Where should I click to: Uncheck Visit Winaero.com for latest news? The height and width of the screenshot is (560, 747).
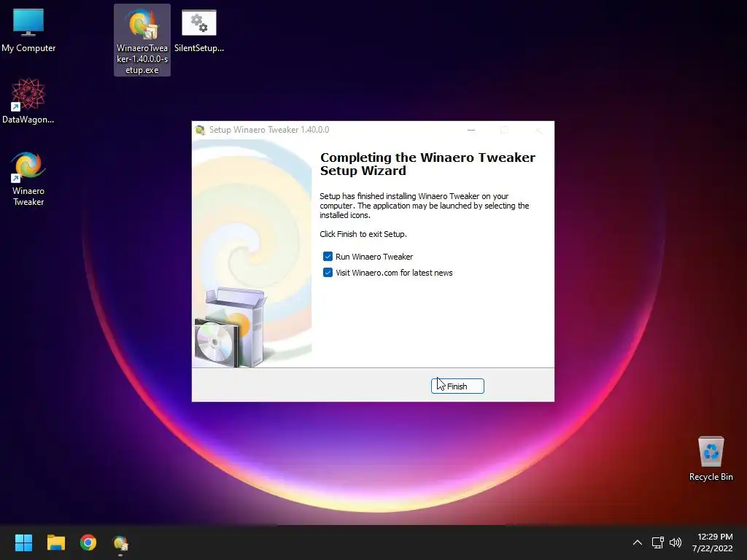328,273
